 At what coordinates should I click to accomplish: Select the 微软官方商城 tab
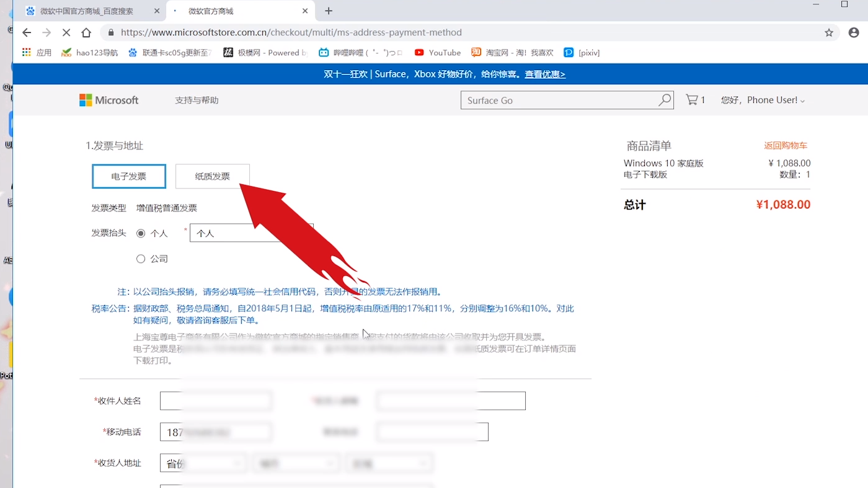point(241,11)
